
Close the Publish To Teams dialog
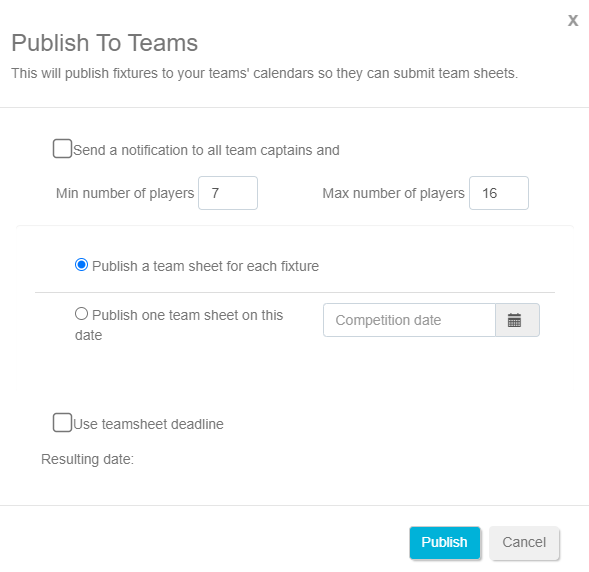click(573, 21)
